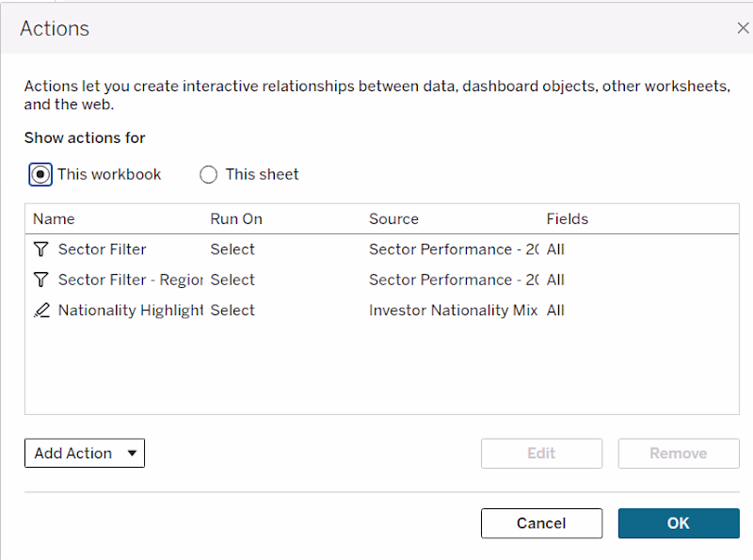Select the This workbook radio button

[40, 174]
